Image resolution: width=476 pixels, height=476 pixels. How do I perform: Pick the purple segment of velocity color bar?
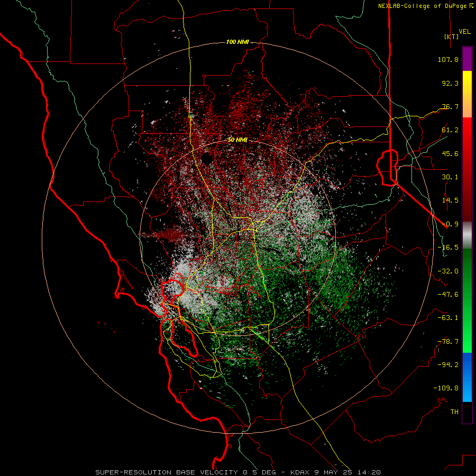pyautogui.click(x=467, y=59)
